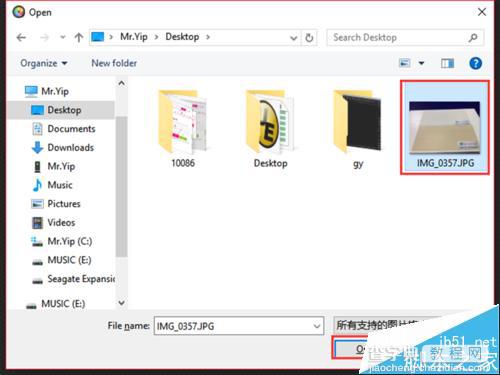Open the help question mark icon
The width and height of the screenshot is (500, 375).
pos(476,63)
